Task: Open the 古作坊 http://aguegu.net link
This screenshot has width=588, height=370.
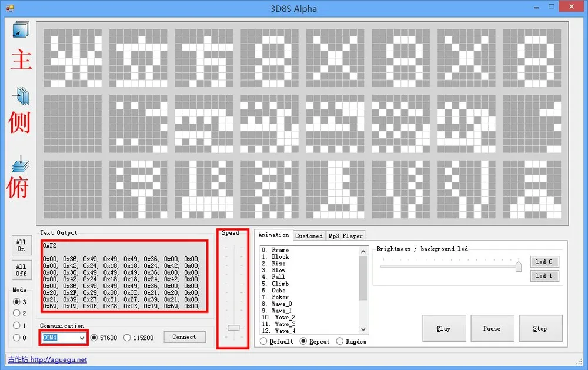Action: pos(47,359)
